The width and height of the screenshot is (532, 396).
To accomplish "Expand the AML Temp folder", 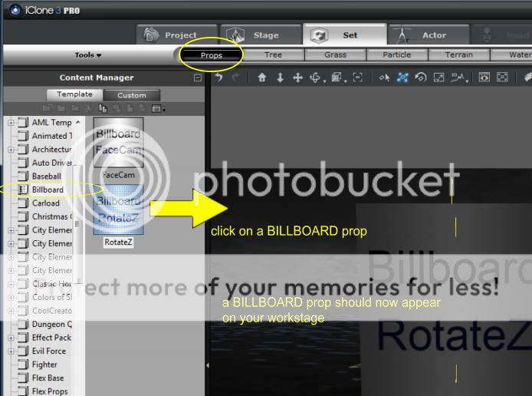I will 11,123.
